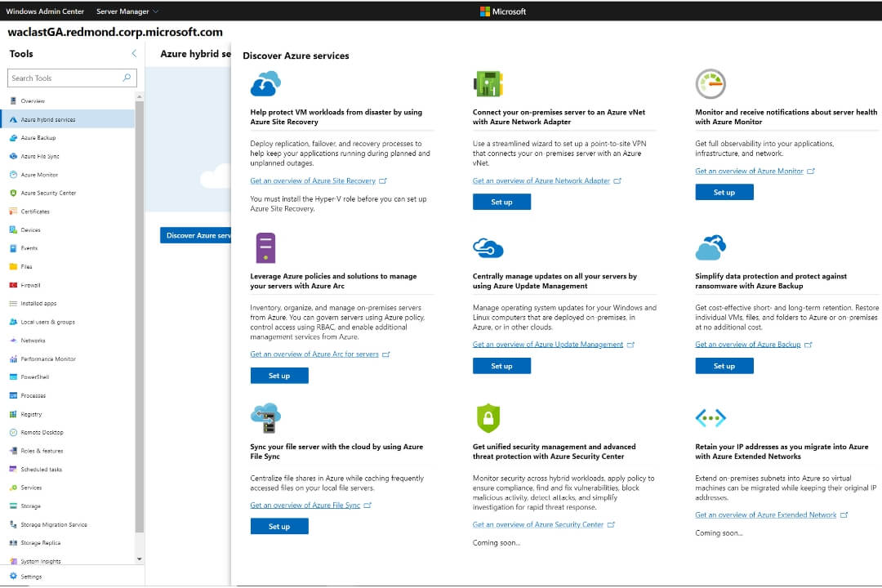This screenshot has height=588, width=882.
Task: Click the Azure Security Center shield icon
Action: 488,418
